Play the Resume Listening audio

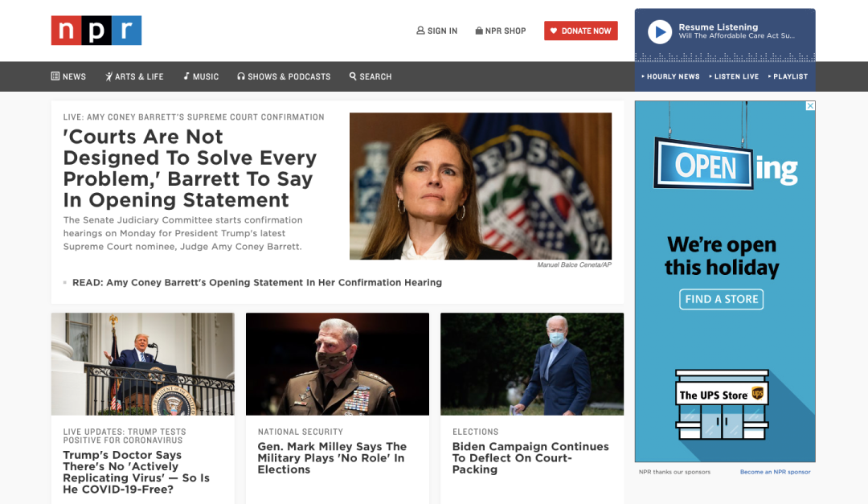(x=660, y=32)
